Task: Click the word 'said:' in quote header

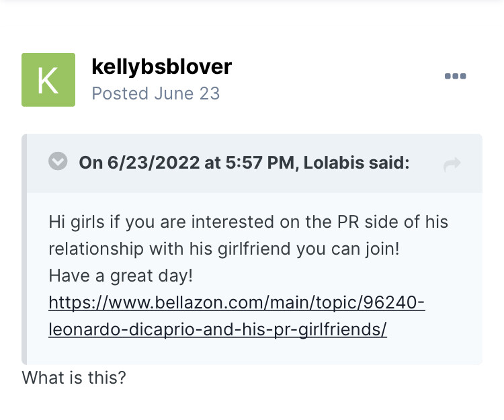Action: click(388, 163)
